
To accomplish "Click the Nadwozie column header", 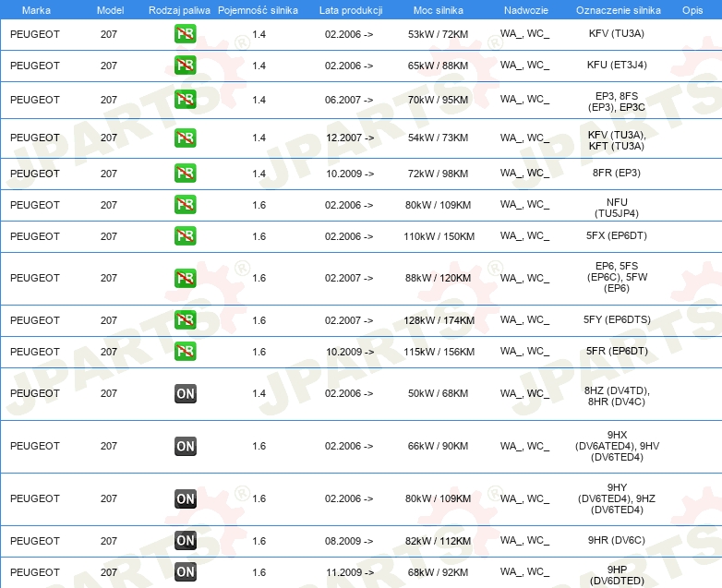I will (x=526, y=10).
